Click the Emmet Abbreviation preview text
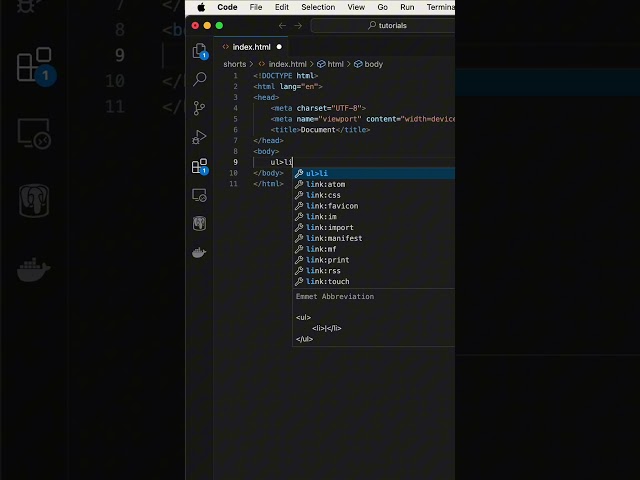Screen dimensions: 640x480 pos(335,297)
